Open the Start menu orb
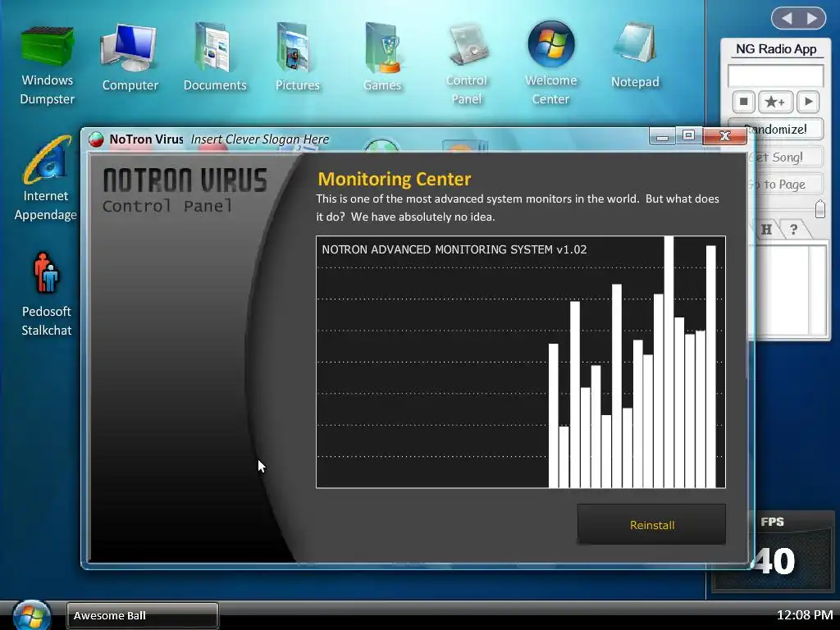Viewport: 840px width, 630px height. [x=32, y=615]
